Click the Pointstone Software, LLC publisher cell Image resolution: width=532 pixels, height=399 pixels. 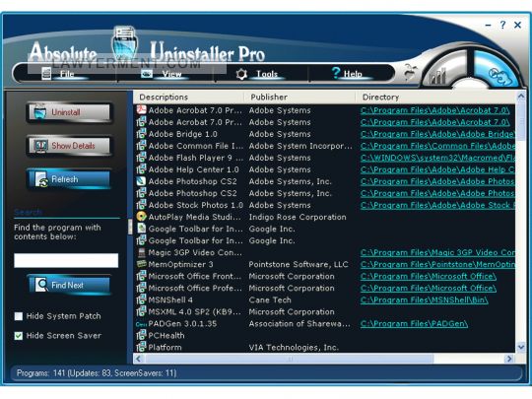(x=299, y=264)
